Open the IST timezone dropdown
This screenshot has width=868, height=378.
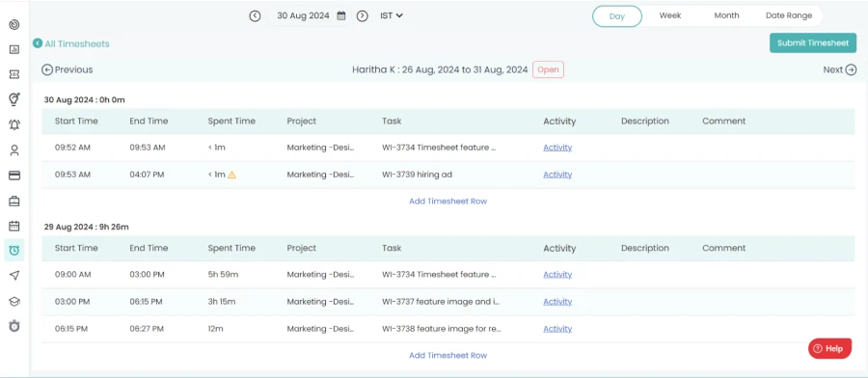(x=392, y=15)
